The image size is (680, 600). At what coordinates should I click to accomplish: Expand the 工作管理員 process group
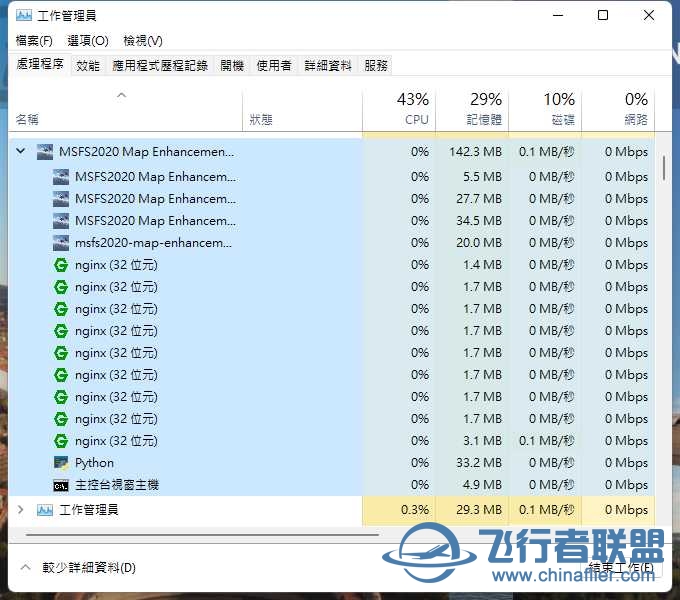tap(20, 510)
